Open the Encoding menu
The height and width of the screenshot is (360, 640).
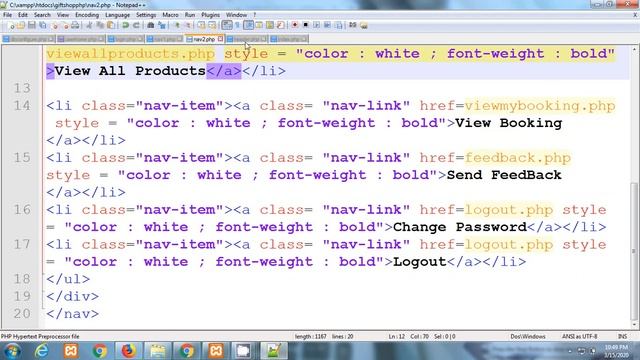(x=87, y=15)
